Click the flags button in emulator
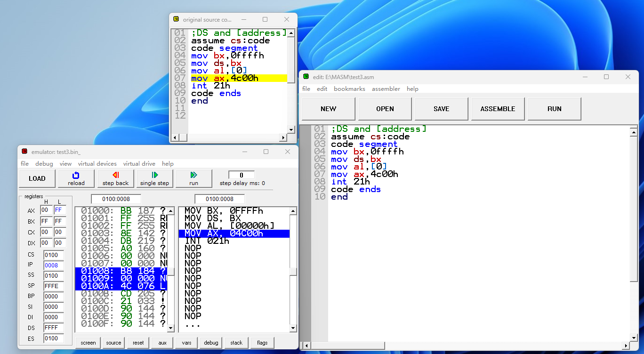644x354 pixels. [262, 343]
